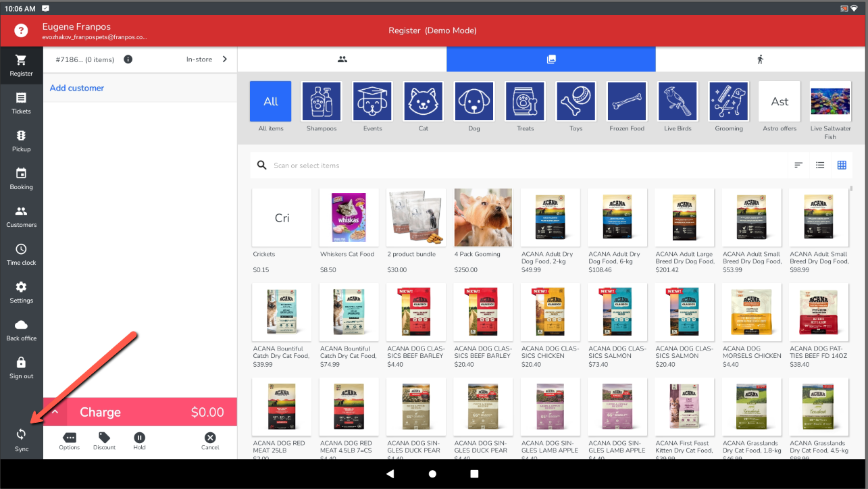Screen dimensions: 868x489
Task: Open the Options button below Charge
Action: click(x=69, y=442)
